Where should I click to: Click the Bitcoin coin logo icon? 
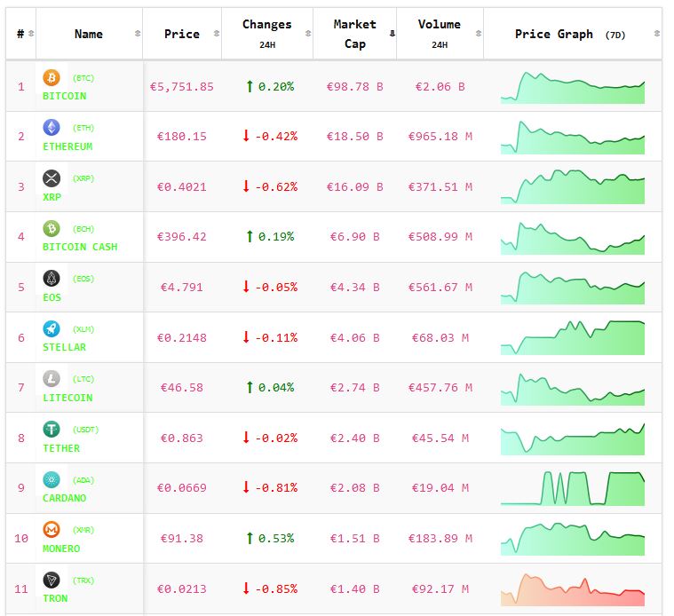tap(52, 78)
